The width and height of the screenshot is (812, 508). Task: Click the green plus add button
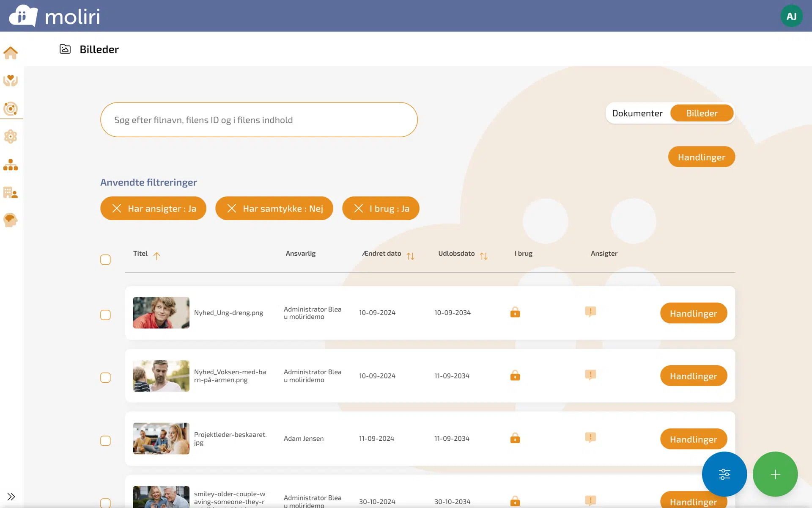[x=775, y=474]
